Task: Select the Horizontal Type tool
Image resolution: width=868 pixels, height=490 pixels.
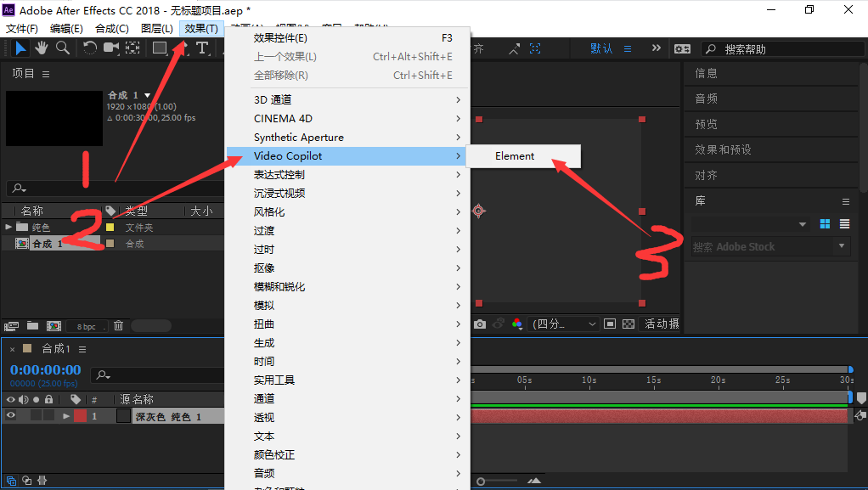Action: [202, 48]
